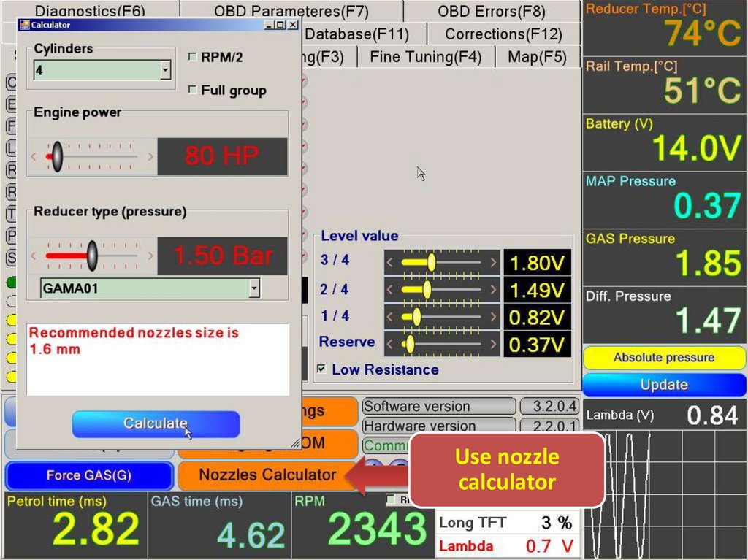Click the Petrol time 2.82 reading
Viewport: 748px width, 560px height.
tap(96, 529)
